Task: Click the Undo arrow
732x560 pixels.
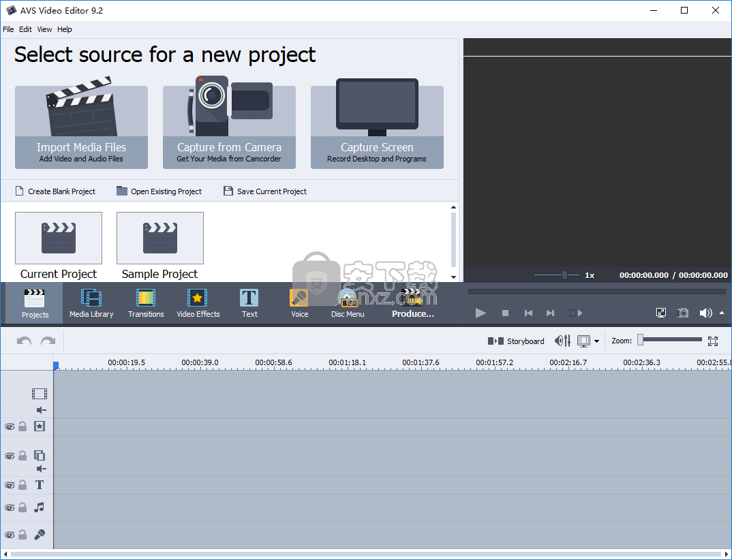Action: pyautogui.click(x=25, y=341)
